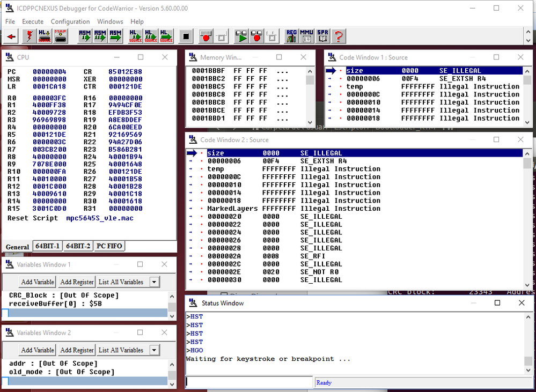Toggle breakpoint dot on SE_RFI row
This screenshot has width=536, height=392.
202,256
